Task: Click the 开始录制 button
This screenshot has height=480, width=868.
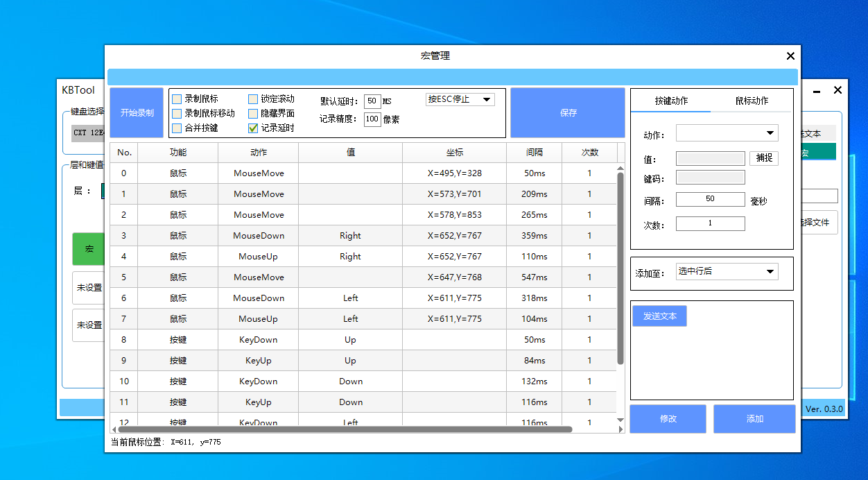Action: pos(136,113)
